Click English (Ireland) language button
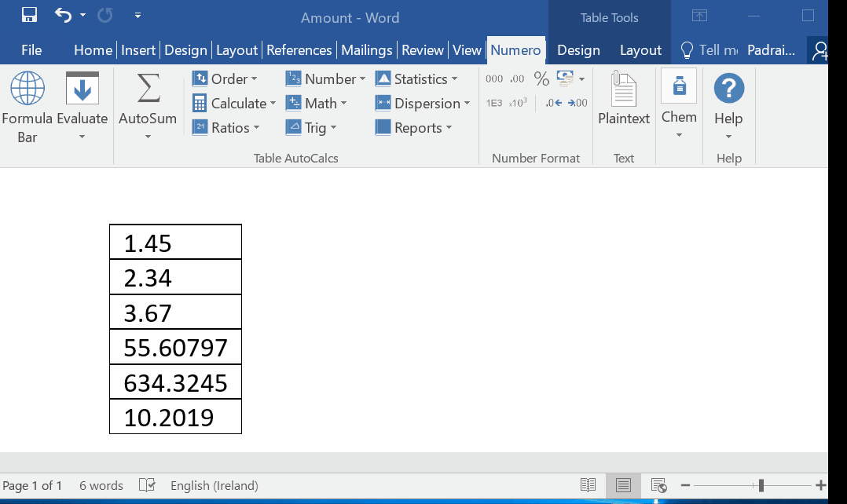This screenshot has width=847, height=504. pyautogui.click(x=214, y=485)
